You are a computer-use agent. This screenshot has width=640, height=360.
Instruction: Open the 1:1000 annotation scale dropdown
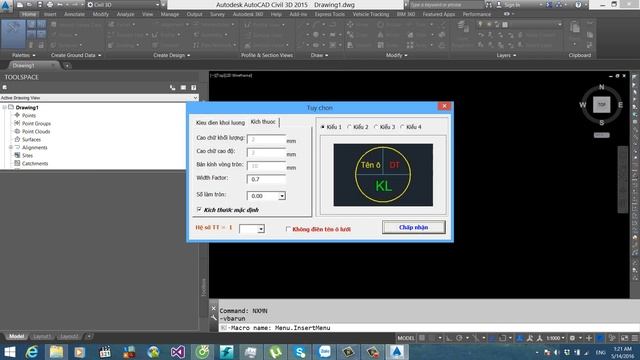pyautogui.click(x=556, y=338)
